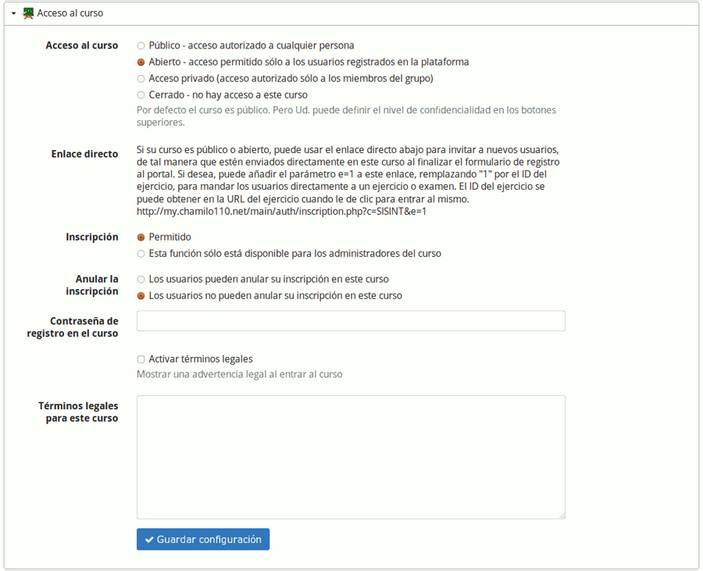Select Permitido for Inscripción
The image size is (703, 571).
point(141,237)
